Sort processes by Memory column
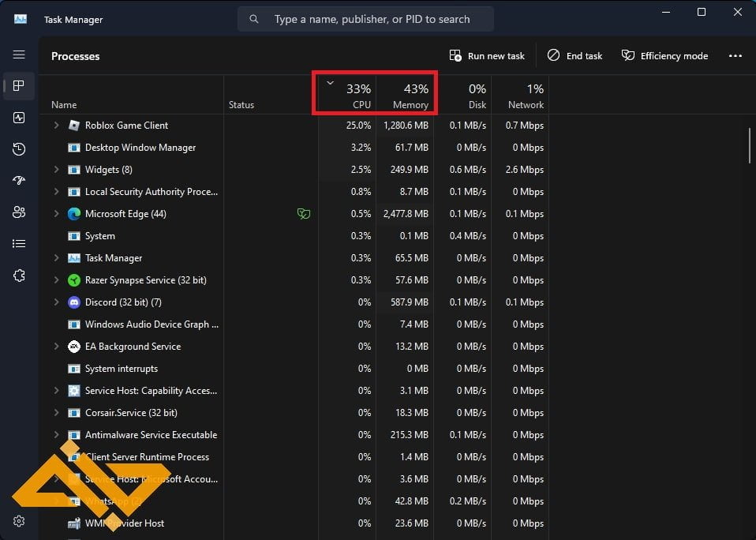The width and height of the screenshot is (756, 540). click(x=405, y=96)
